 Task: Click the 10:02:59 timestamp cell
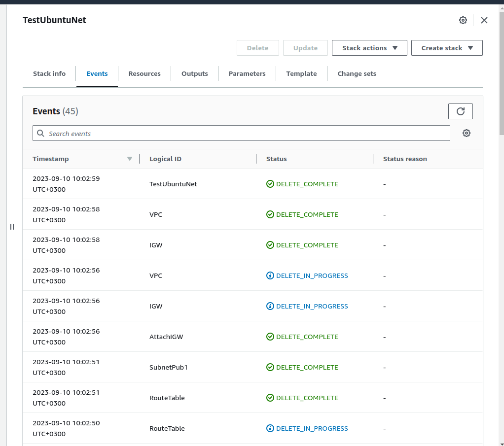click(66, 184)
